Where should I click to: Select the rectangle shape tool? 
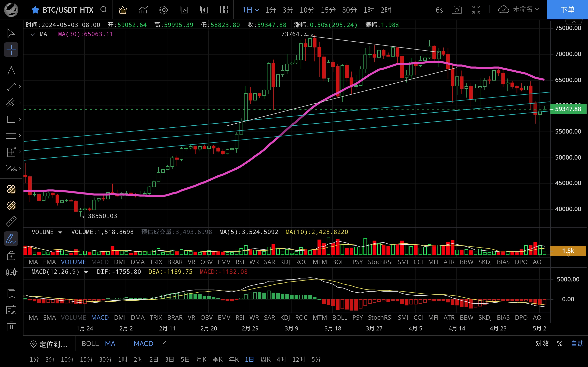(x=11, y=119)
